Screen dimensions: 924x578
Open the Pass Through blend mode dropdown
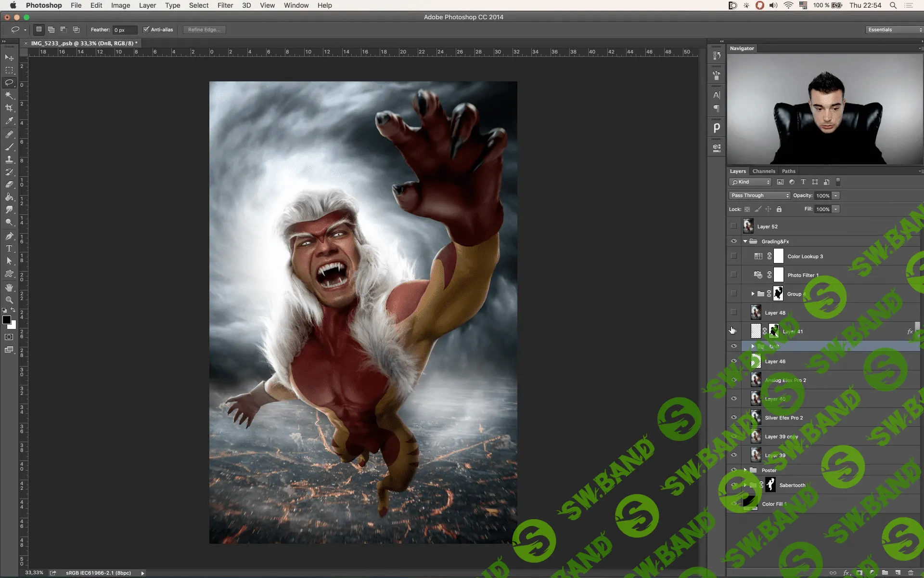coord(759,196)
